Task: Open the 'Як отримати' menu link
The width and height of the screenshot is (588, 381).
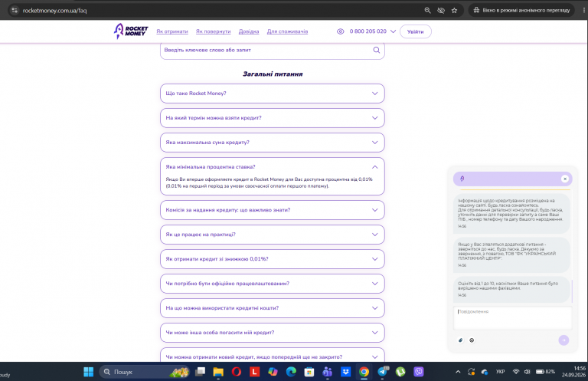Action: tap(172, 31)
